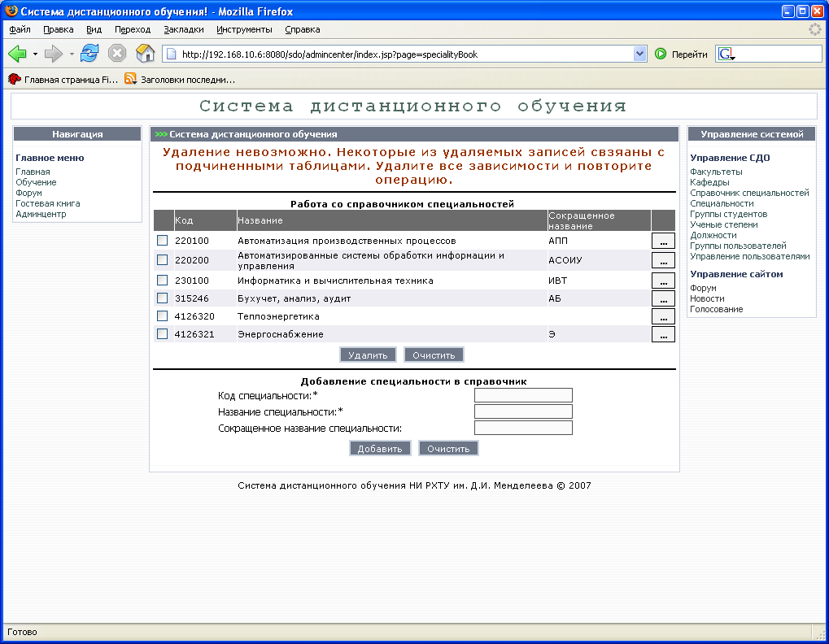Click the Перейти go label
Viewport: 829px width, 644px height.
click(x=689, y=54)
